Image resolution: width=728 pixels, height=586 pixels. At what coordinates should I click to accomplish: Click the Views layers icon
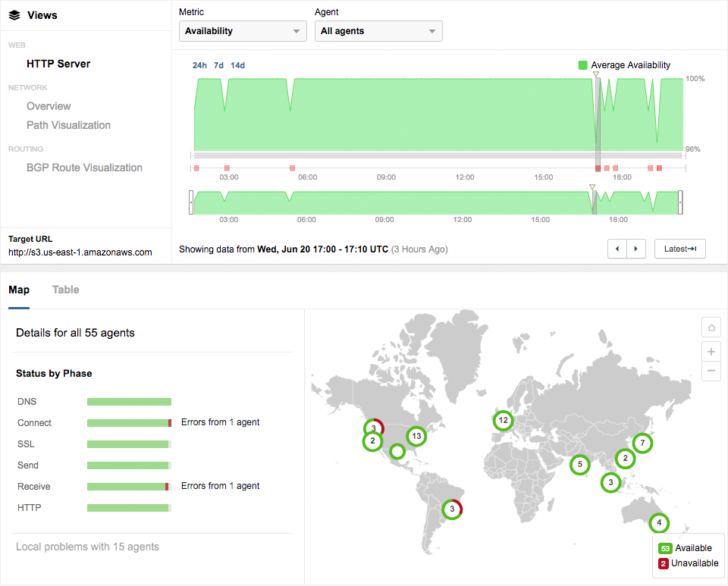[x=14, y=15]
